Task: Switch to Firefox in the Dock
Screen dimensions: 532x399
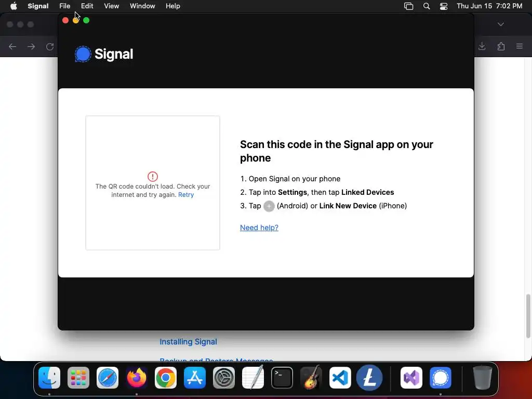Action: 137,378
